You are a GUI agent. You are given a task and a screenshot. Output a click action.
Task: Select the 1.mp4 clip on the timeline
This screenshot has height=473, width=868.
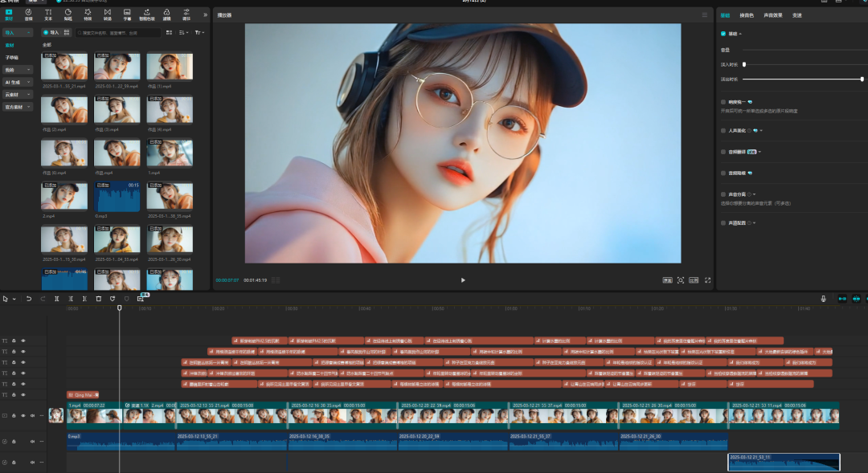(94, 415)
